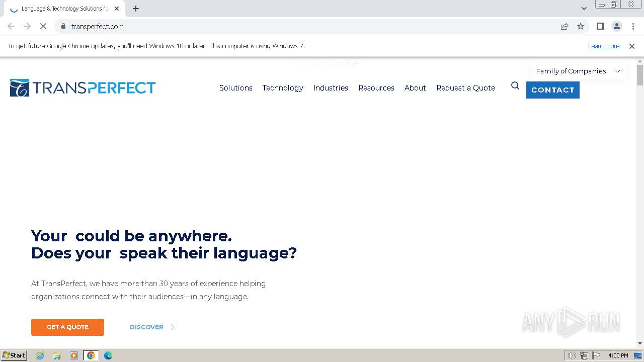Click the orange GET A QUOTE button

[x=67, y=327]
